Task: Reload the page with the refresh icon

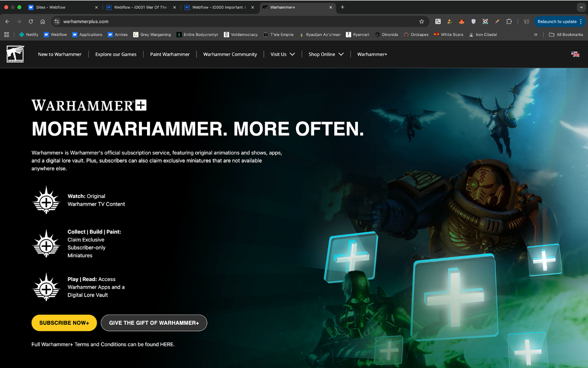Action: tap(31, 22)
